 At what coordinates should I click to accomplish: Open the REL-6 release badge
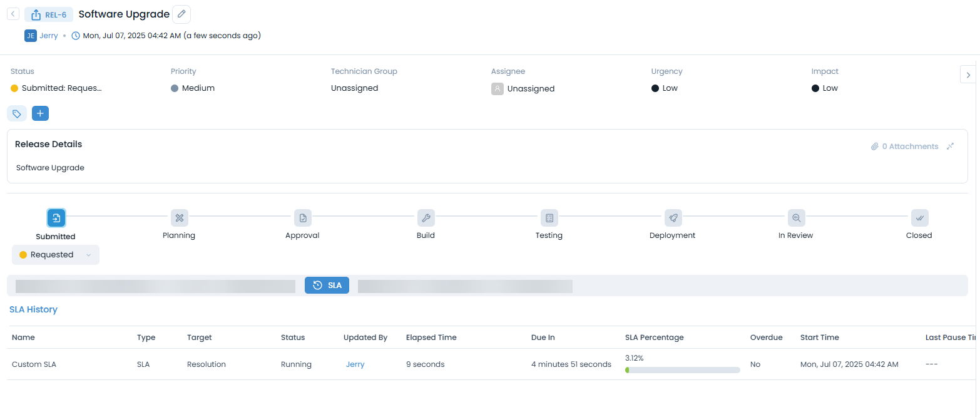pos(49,14)
